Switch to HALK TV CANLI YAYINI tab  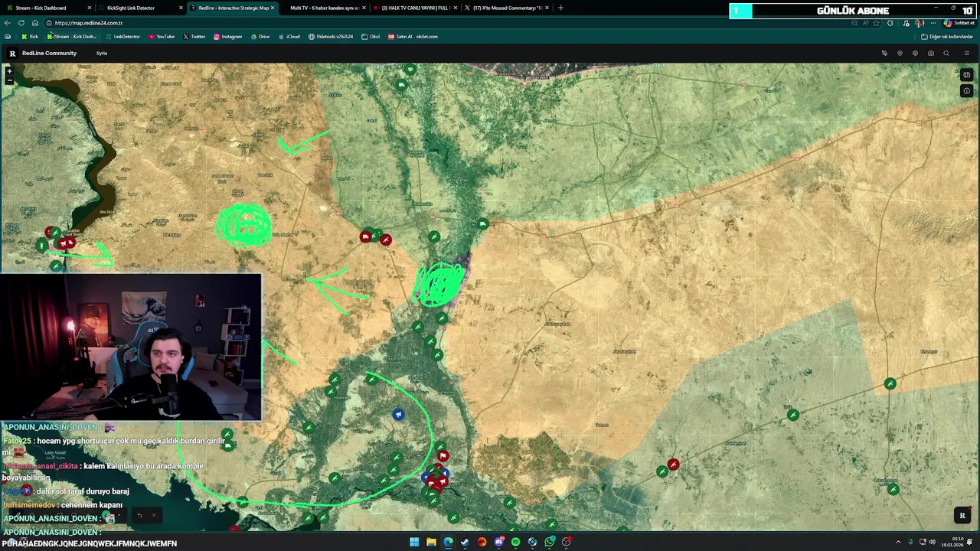(416, 8)
